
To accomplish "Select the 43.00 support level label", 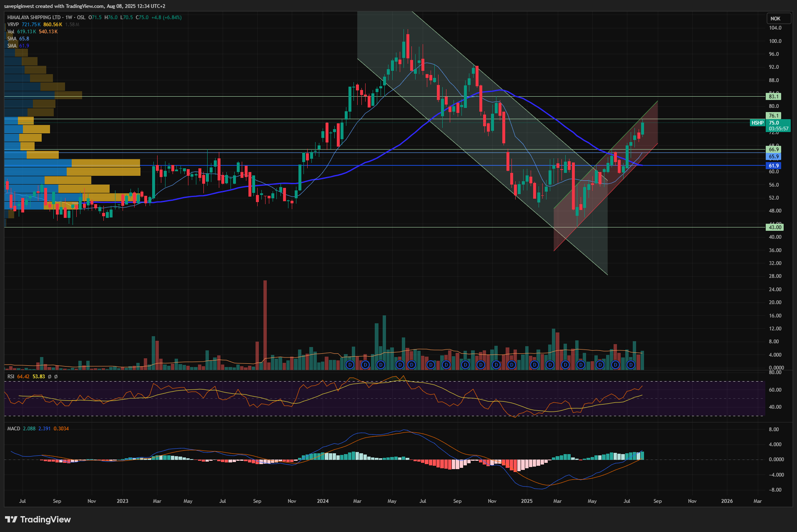I will [x=774, y=227].
